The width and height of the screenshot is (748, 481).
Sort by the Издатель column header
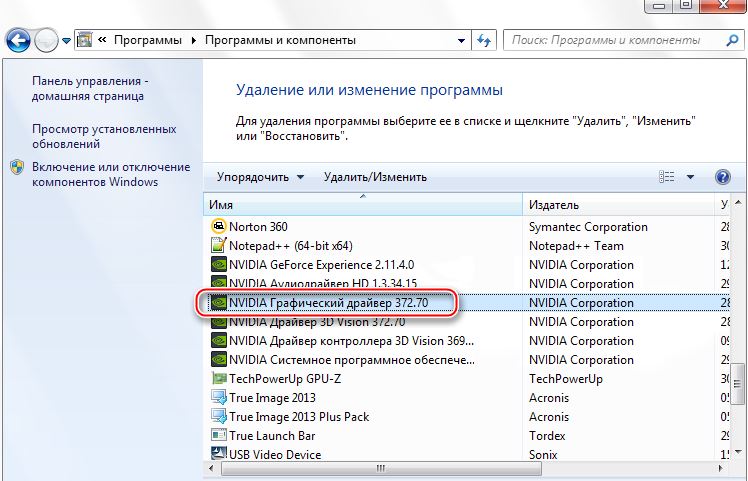pyautogui.click(x=619, y=205)
